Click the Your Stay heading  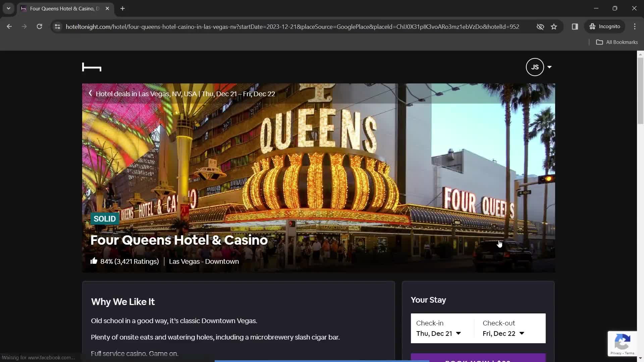point(428,300)
